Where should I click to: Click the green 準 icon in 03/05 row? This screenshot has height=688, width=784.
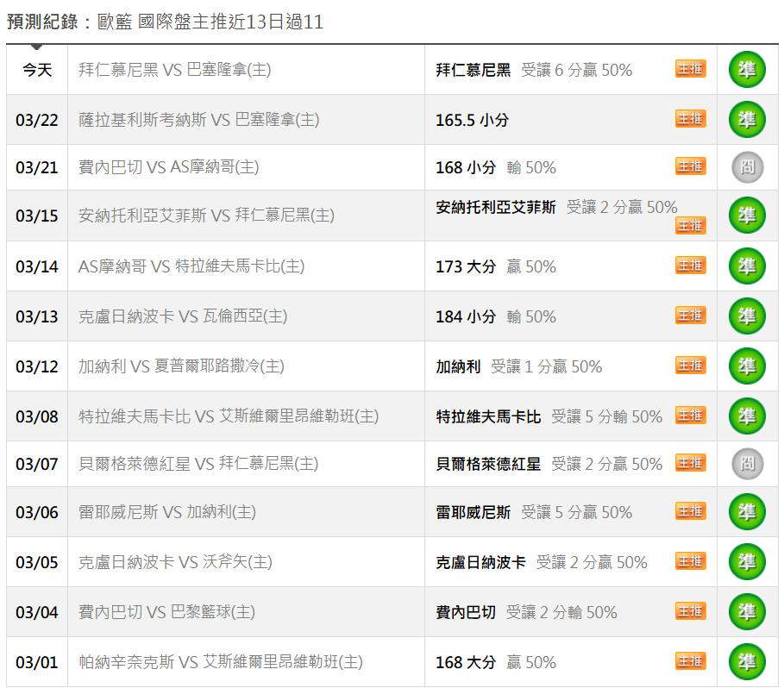coord(747,561)
